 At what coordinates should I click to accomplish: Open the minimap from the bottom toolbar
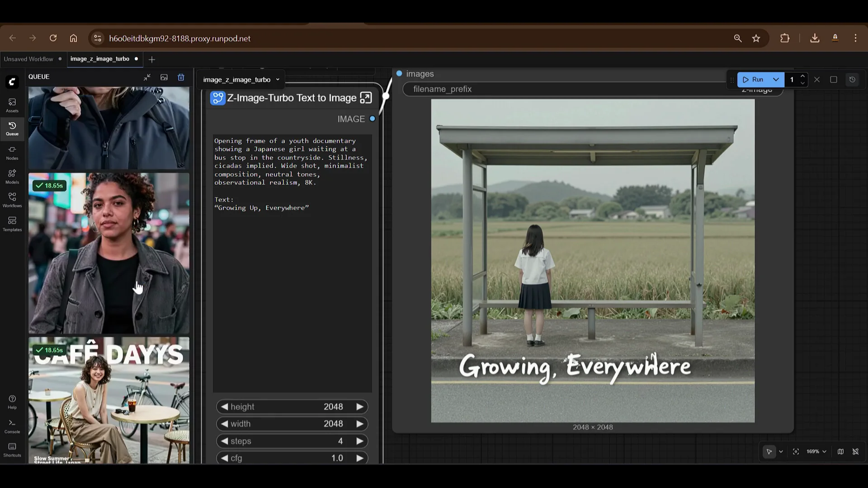coord(840,451)
